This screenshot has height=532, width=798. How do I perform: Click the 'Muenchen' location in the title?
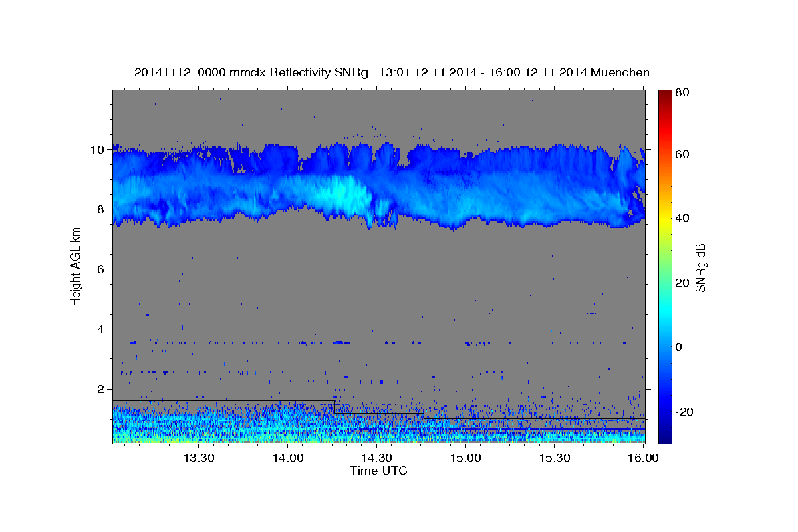pyautogui.click(x=620, y=72)
